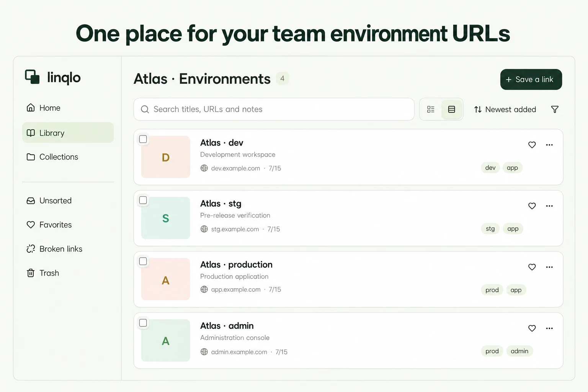Open the D thumbnail of Atlas · dev

pos(166,157)
